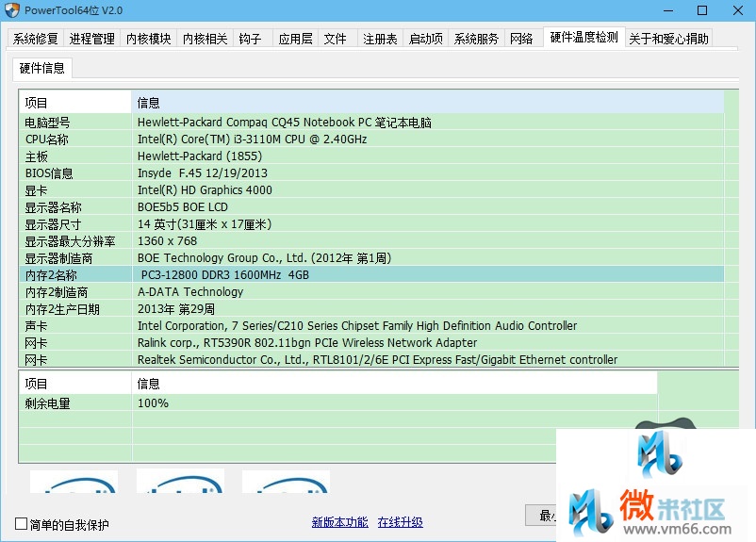Minimize the PowerTool window
Screen dimensions: 756x542
(668, 10)
